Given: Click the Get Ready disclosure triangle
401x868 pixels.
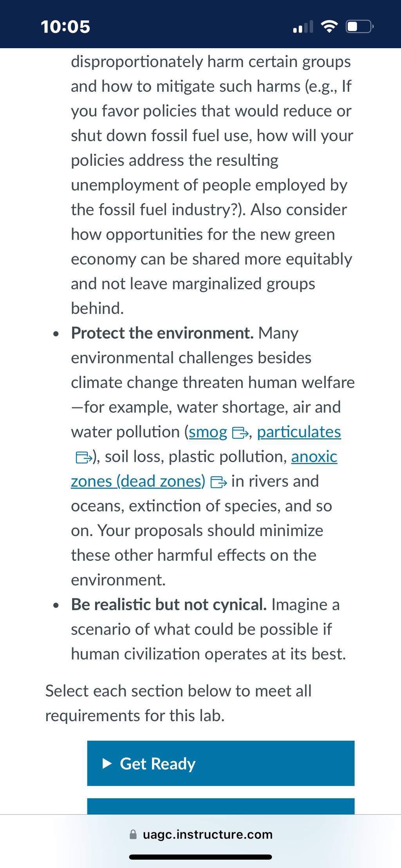Looking at the screenshot, I should [x=107, y=763].
